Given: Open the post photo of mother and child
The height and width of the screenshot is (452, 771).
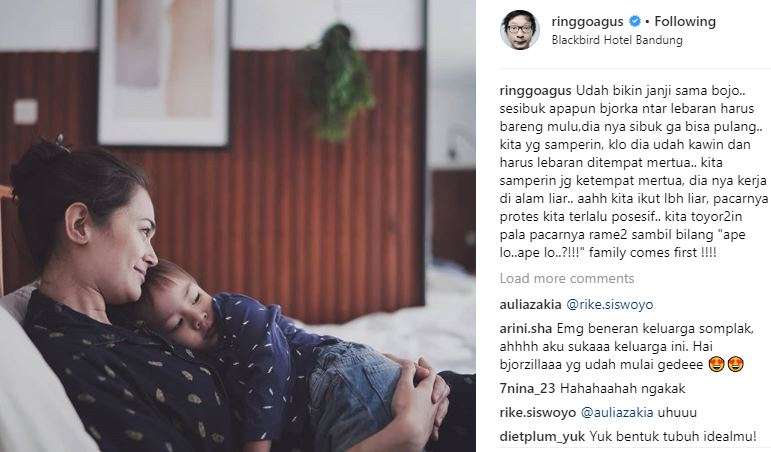Looking at the screenshot, I should tap(237, 226).
